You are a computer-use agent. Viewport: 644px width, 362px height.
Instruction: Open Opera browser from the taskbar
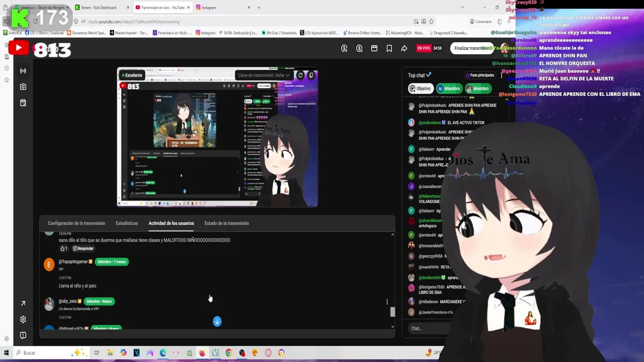click(x=268, y=353)
